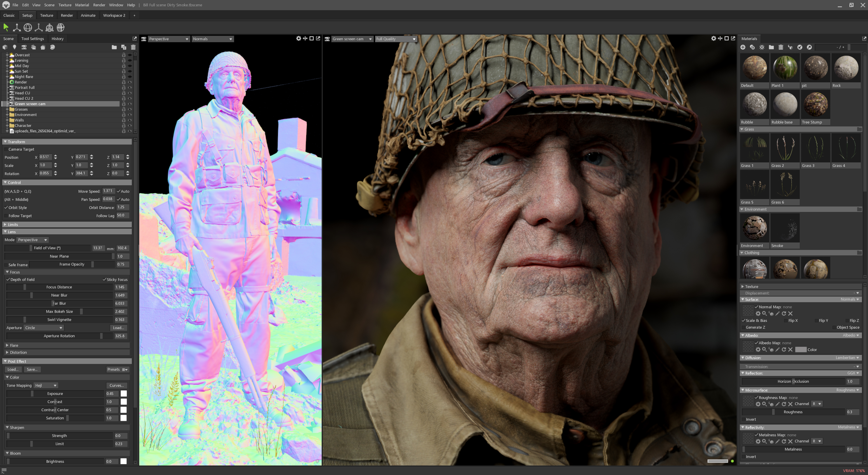
Task: Open the Tone Mapping Hejl dropdown
Action: point(46,385)
